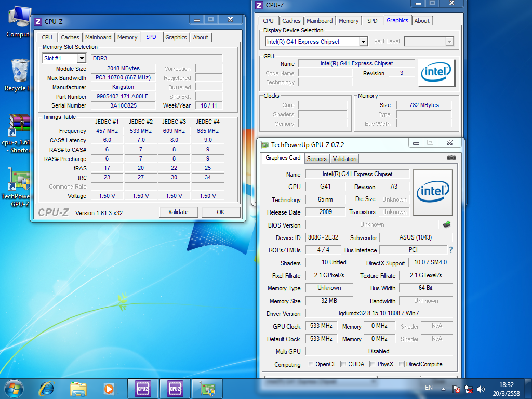Viewport: 532px width, 399px height.
Task: Open Windows Explorer from the taskbar
Action: [x=78, y=389]
